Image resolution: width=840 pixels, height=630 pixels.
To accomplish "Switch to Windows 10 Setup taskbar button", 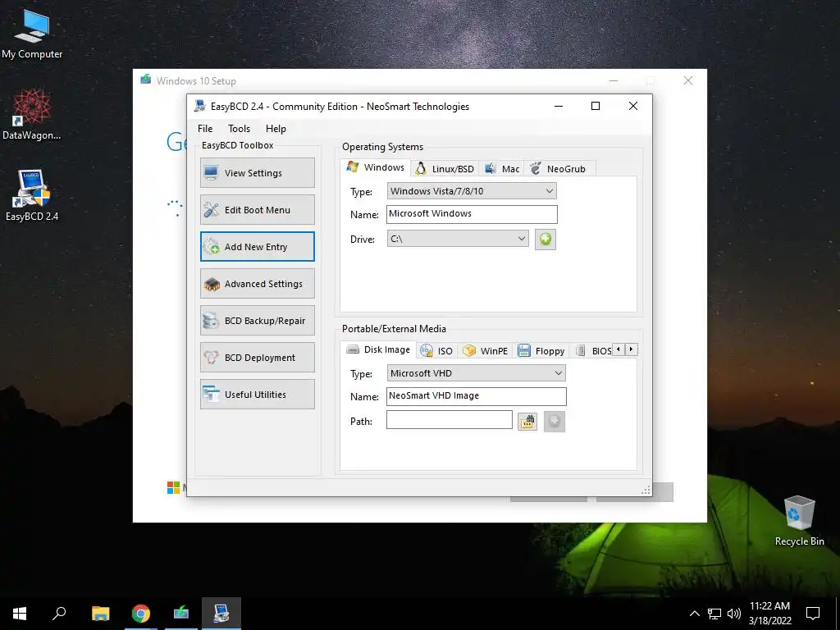I will (x=181, y=614).
